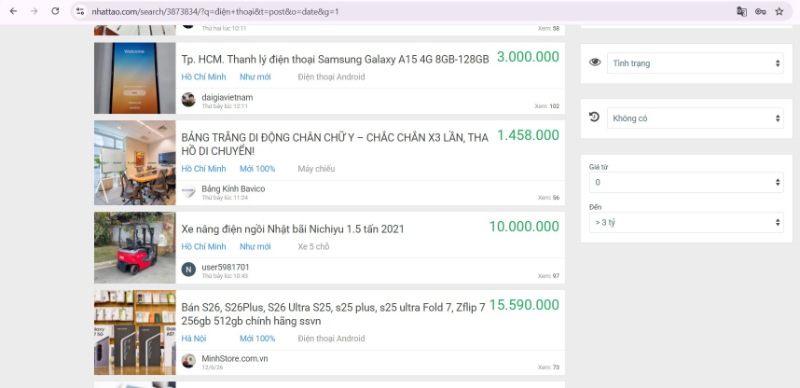Open the saved passwords key icon
Screen dimensions: 800x388
[760, 11]
